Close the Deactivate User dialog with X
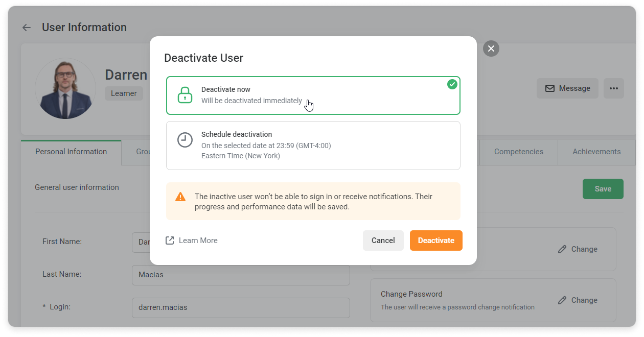644x337 pixels. coord(491,49)
